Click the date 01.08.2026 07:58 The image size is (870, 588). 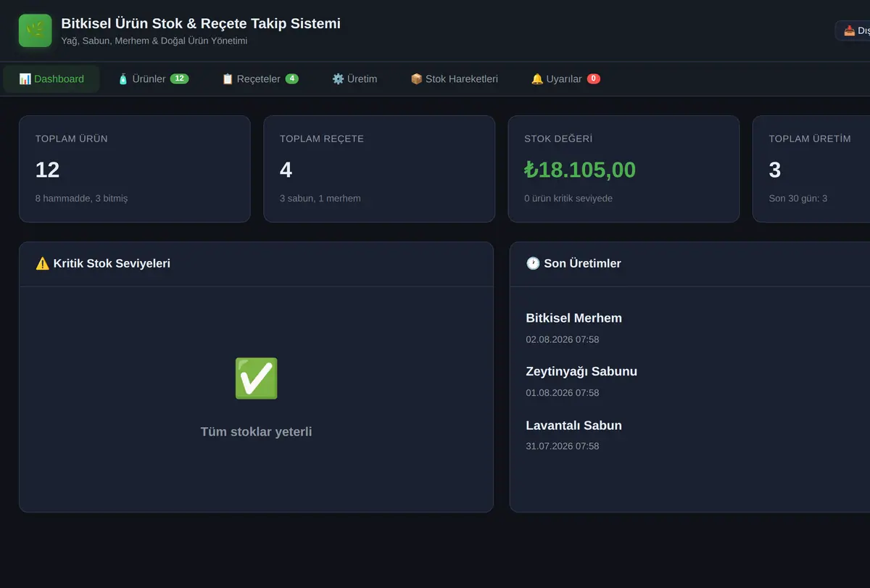coord(563,393)
